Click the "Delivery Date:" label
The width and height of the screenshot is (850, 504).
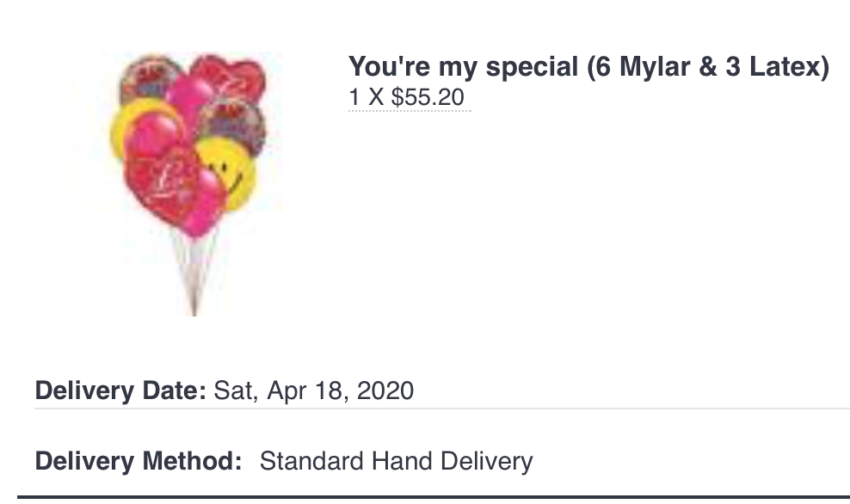click(x=120, y=391)
